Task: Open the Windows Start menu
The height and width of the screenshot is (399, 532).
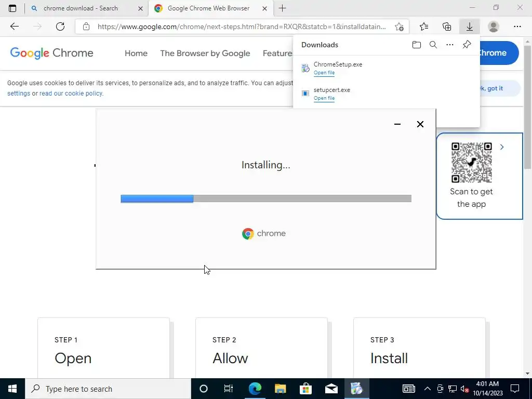Action: tap(12, 389)
